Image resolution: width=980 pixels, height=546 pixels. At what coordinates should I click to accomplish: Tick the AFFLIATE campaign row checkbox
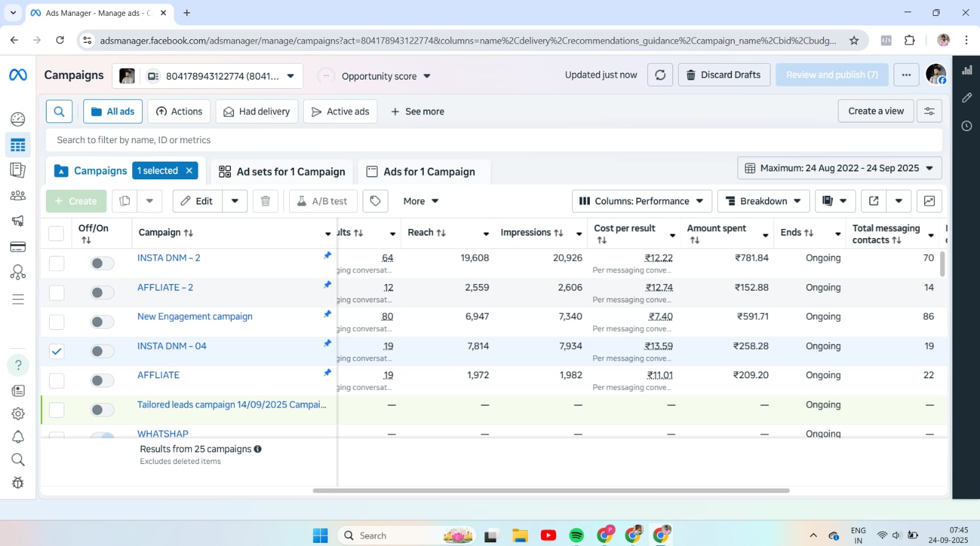56,381
